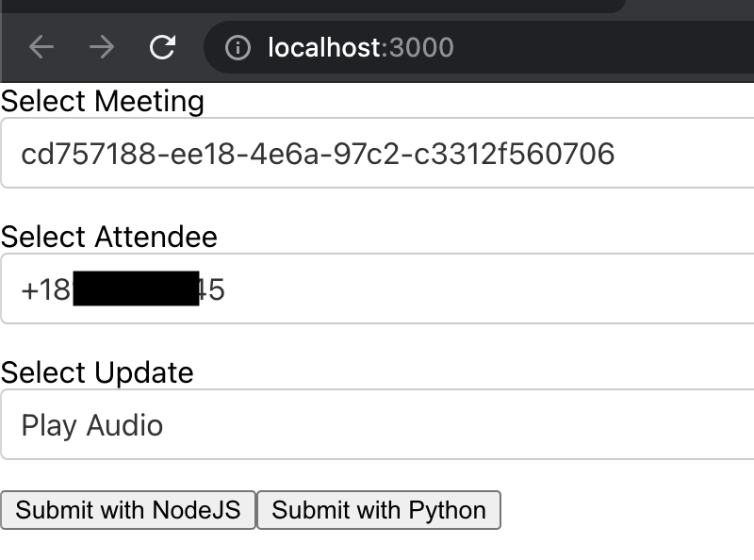The height and width of the screenshot is (560, 754).
Task: Focus the localhost:3000 address bar
Action: tap(479, 47)
